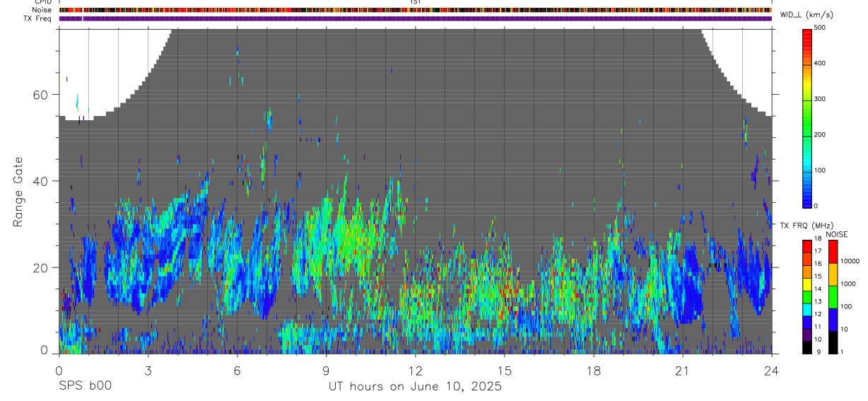Click the TX FRQ (MHz) legend title

[807, 226]
